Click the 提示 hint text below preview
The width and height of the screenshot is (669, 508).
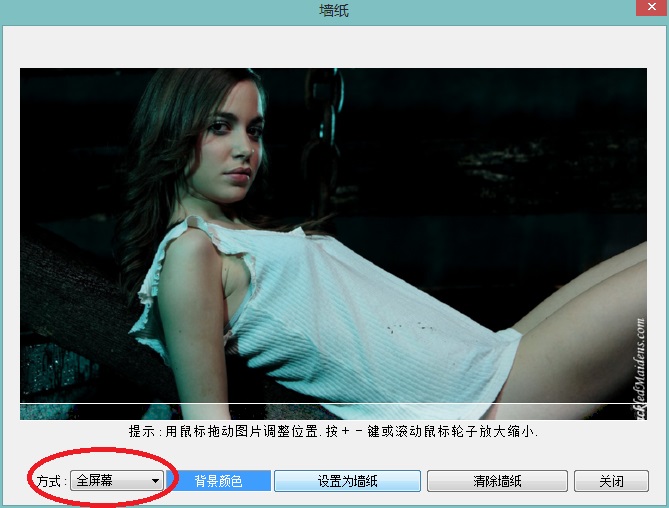333,432
